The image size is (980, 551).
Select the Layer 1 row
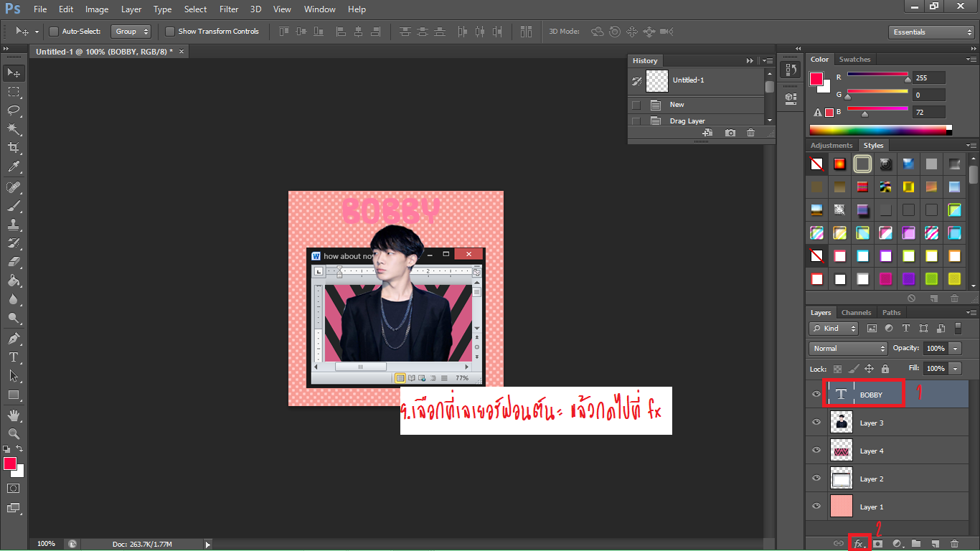coord(887,507)
